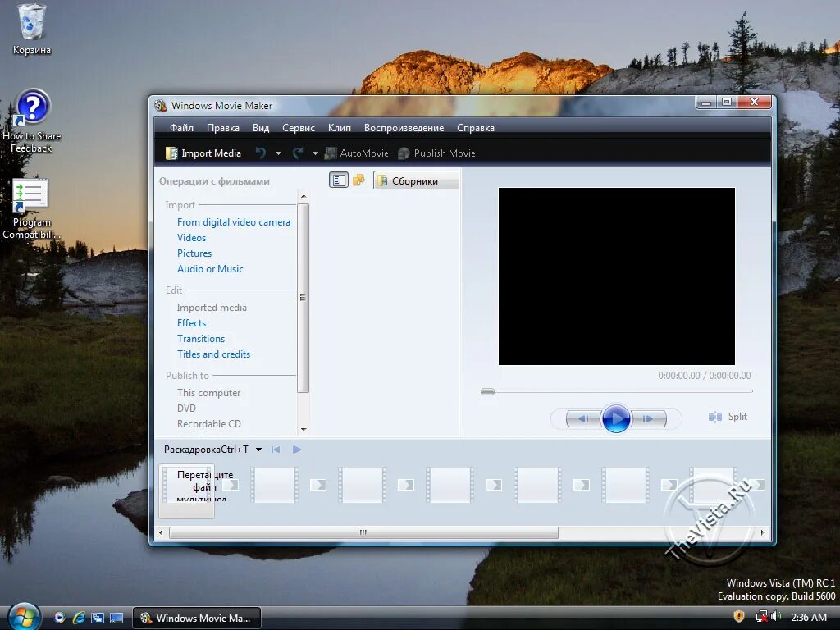The image size is (840, 630).
Task: Click the Play button in preview monitor
Action: coord(616,418)
